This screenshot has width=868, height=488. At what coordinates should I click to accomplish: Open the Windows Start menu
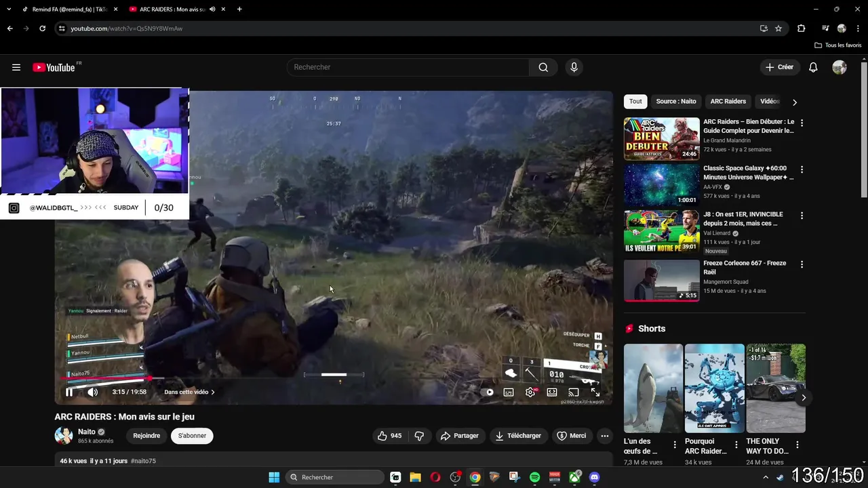(x=274, y=477)
